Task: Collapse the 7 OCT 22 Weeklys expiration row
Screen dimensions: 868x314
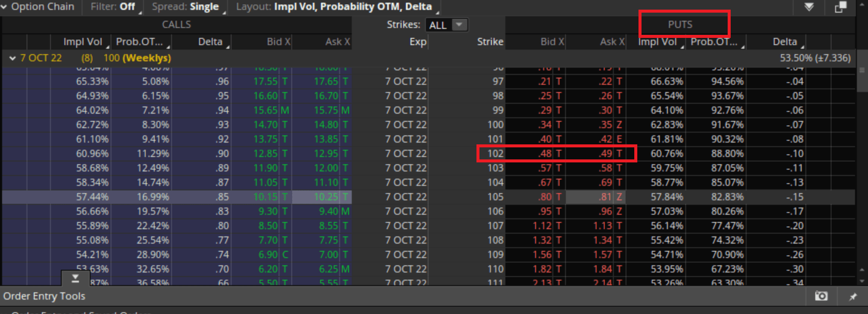Action: [x=12, y=58]
